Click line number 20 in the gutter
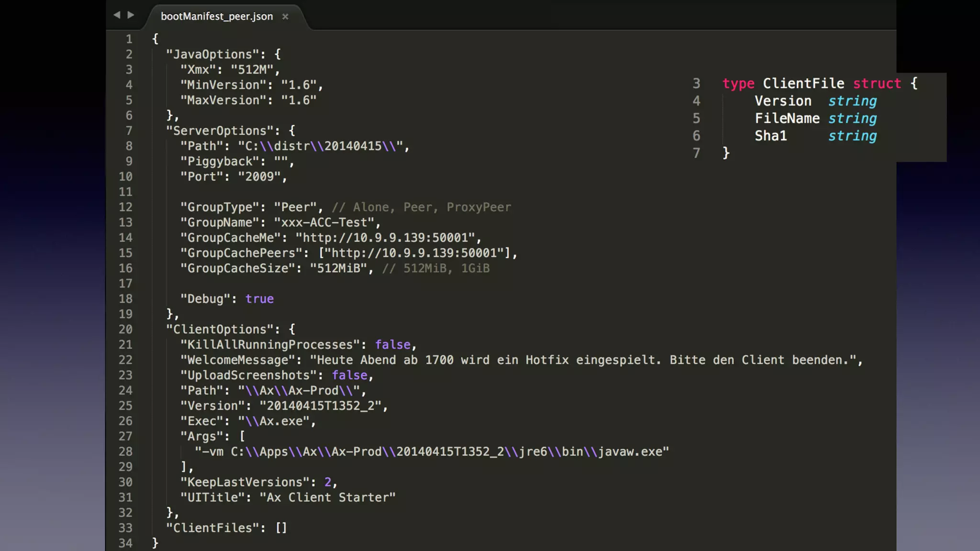Image resolution: width=980 pixels, height=551 pixels. point(125,330)
